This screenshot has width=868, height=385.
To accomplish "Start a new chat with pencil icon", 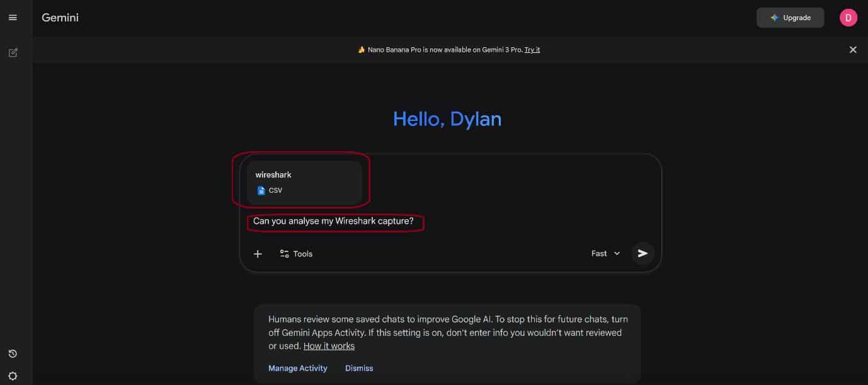I will click(13, 53).
